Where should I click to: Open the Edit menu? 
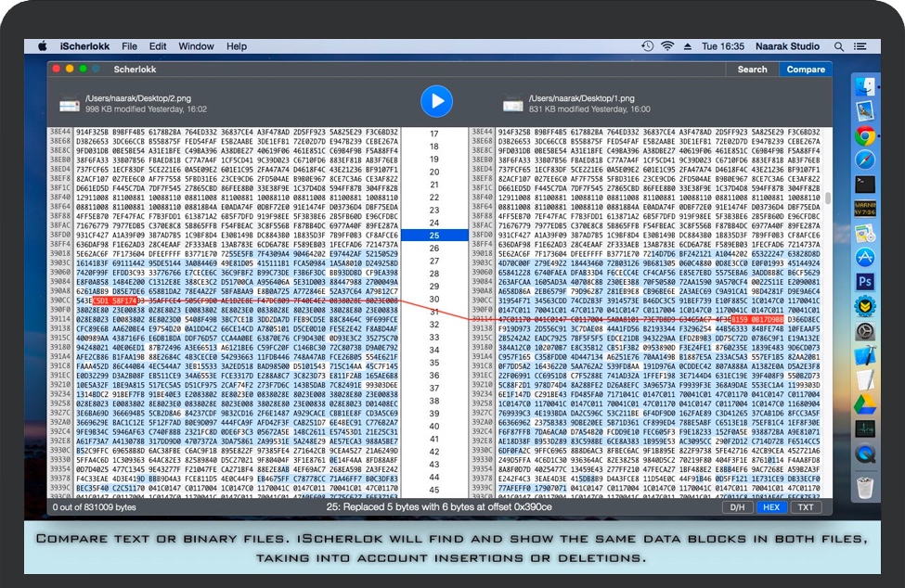[x=158, y=46]
